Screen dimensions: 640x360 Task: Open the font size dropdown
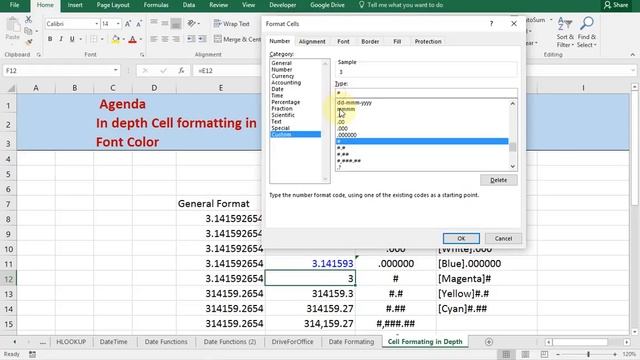pos(118,24)
